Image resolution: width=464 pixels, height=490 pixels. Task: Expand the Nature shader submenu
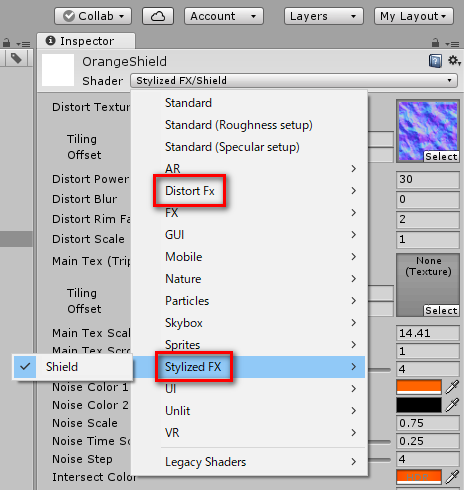click(249, 279)
